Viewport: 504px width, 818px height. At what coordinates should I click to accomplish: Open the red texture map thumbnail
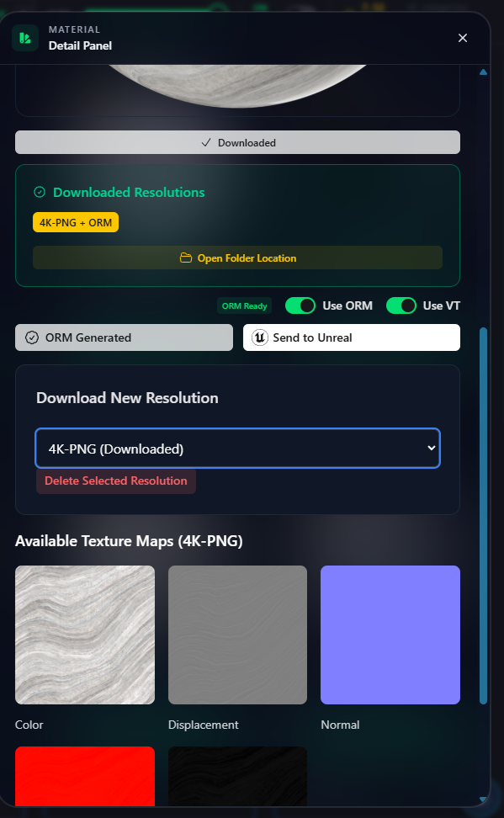85,776
